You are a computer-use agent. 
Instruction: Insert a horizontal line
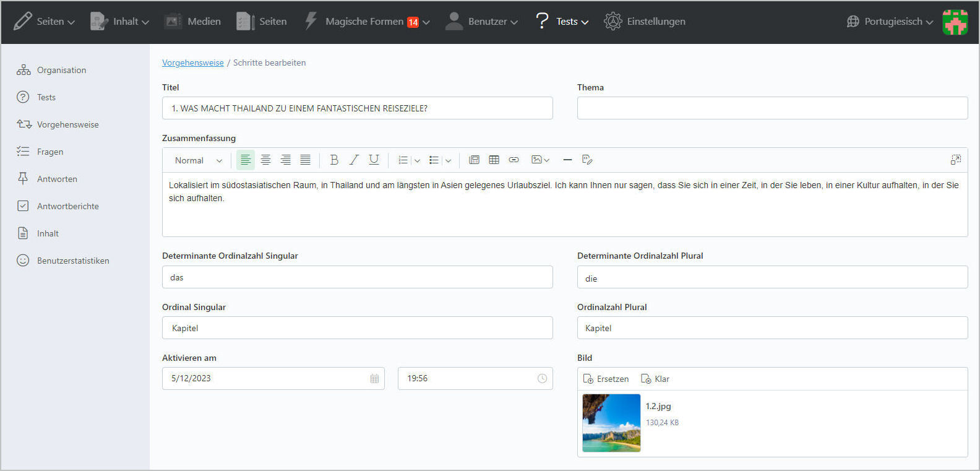click(567, 160)
